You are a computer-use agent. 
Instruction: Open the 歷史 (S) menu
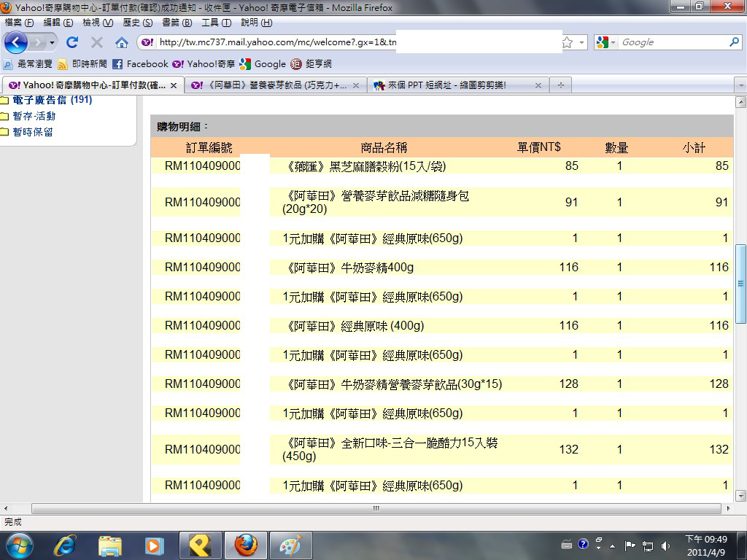click(x=138, y=23)
